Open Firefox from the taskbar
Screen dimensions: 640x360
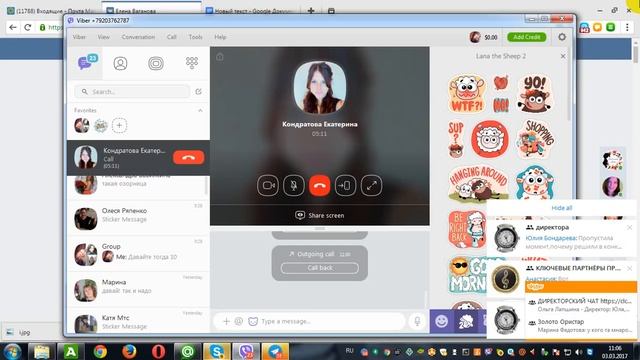[x=129, y=351]
